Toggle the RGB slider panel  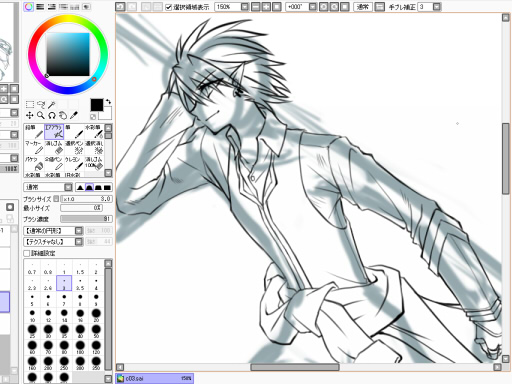40,7
